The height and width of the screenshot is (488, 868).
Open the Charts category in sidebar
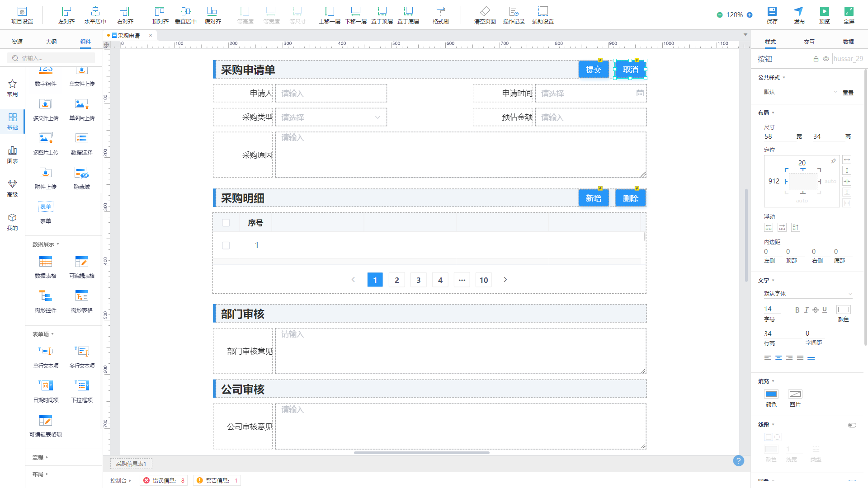click(x=12, y=154)
